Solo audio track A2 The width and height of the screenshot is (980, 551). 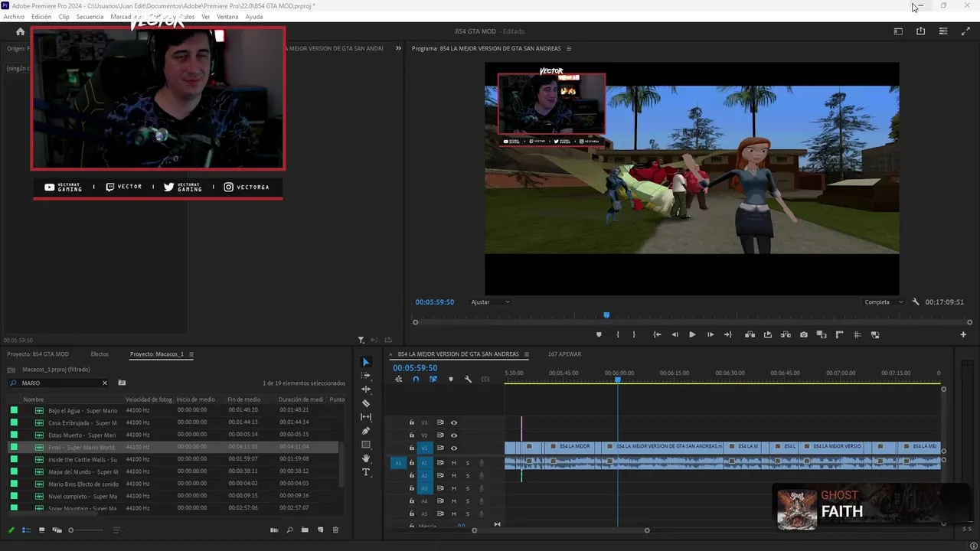467,475
